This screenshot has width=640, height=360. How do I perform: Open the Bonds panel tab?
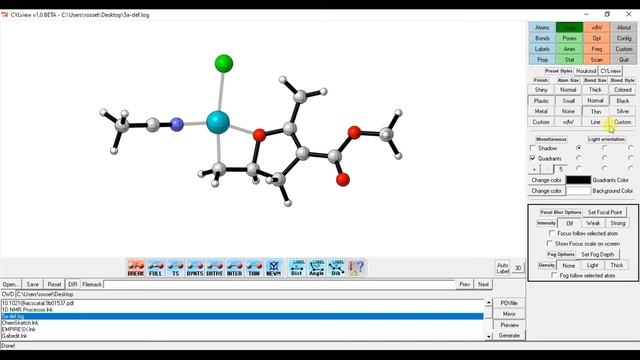click(x=542, y=38)
